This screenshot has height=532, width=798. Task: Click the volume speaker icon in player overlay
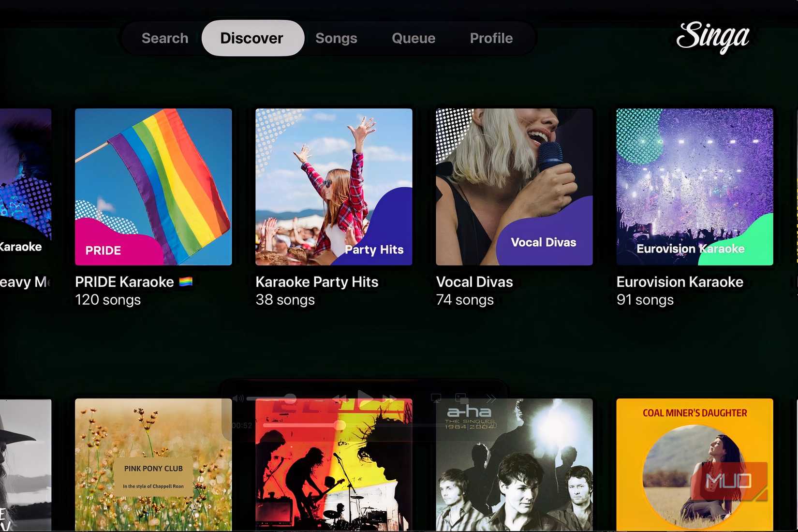238,399
